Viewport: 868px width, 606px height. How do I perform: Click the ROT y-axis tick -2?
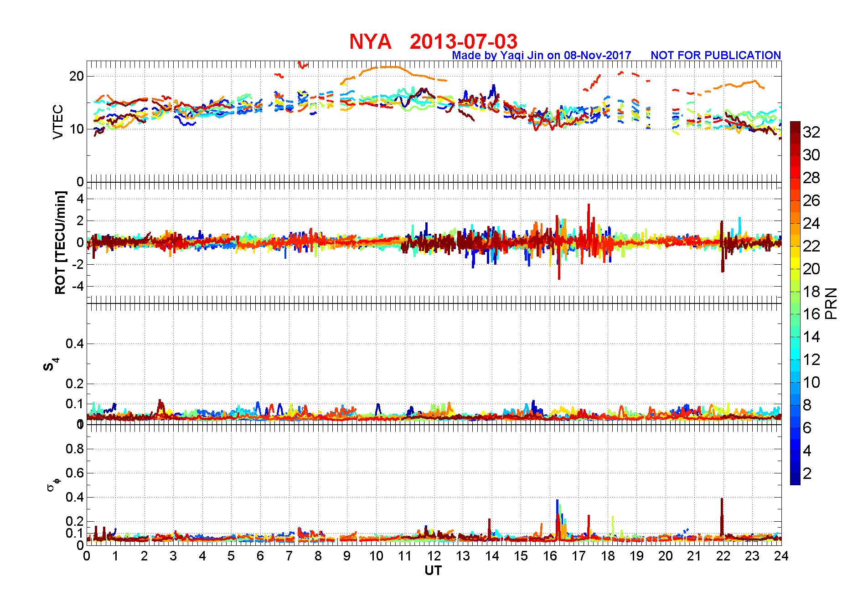(77, 264)
